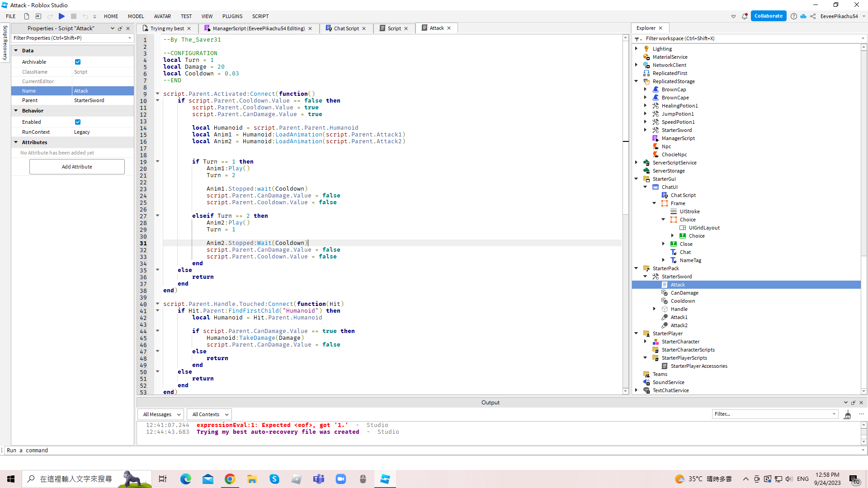Screen dimensions: 868x488
Task: Open Microsoft Edge from the taskbar
Action: coord(186,479)
